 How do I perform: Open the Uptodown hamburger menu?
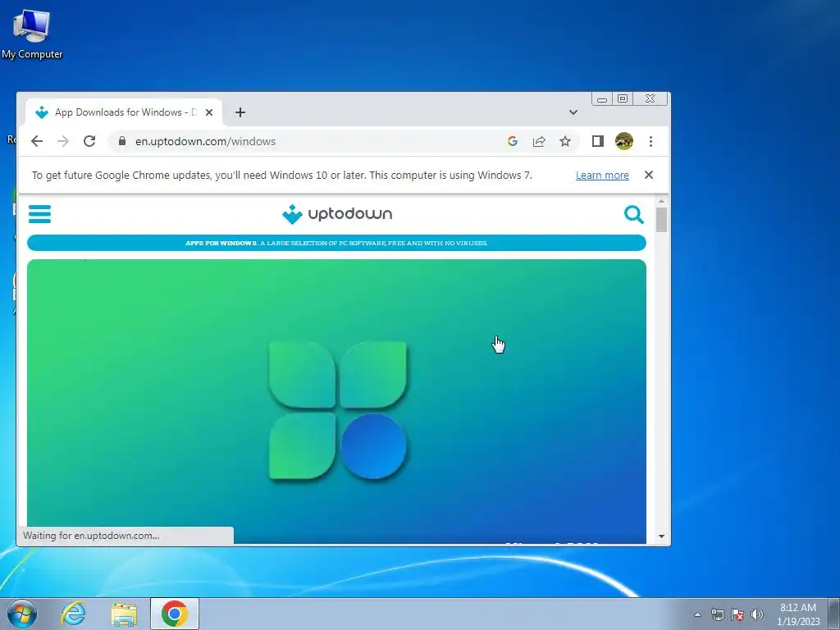39,214
